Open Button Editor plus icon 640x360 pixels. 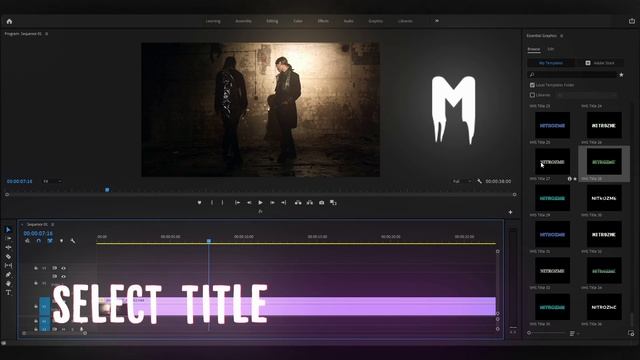point(510,212)
